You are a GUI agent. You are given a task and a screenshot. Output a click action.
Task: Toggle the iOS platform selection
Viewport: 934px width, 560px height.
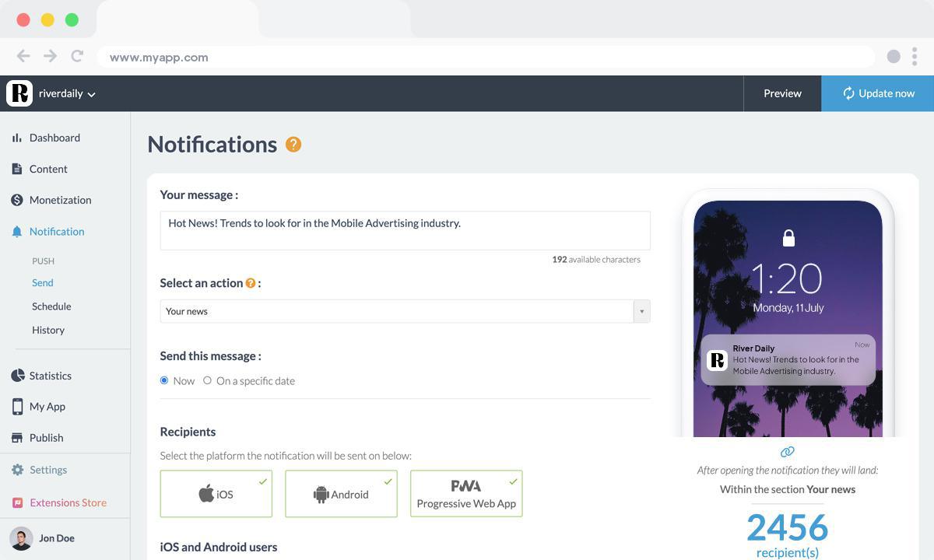[x=216, y=494]
